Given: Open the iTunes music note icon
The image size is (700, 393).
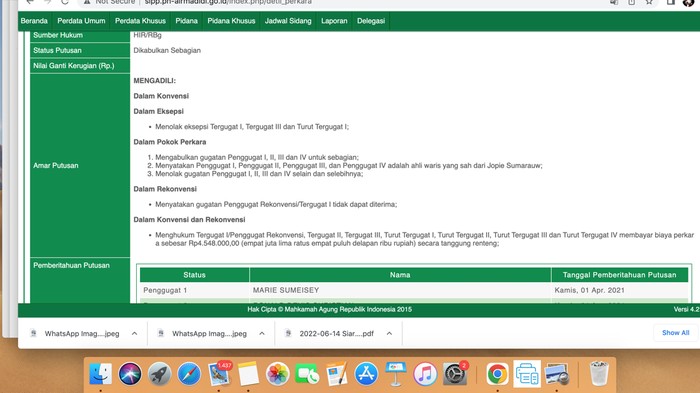Looking at the screenshot, I should 425,373.
